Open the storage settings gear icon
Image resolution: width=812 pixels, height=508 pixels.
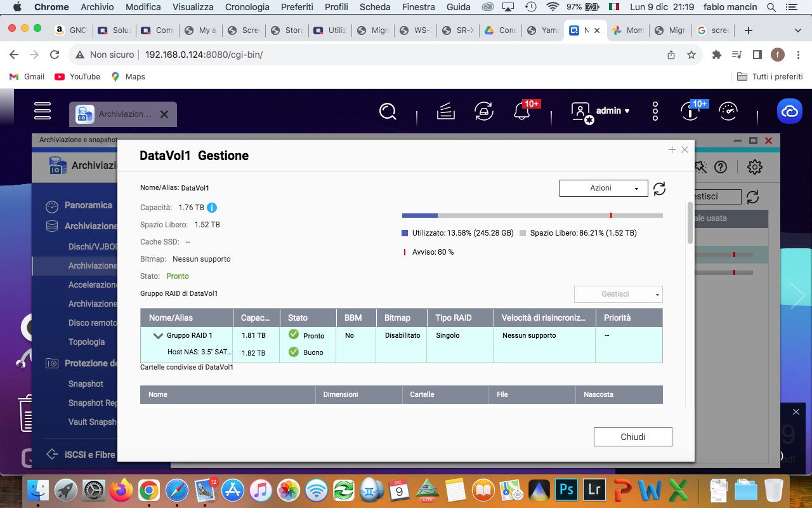click(x=754, y=167)
